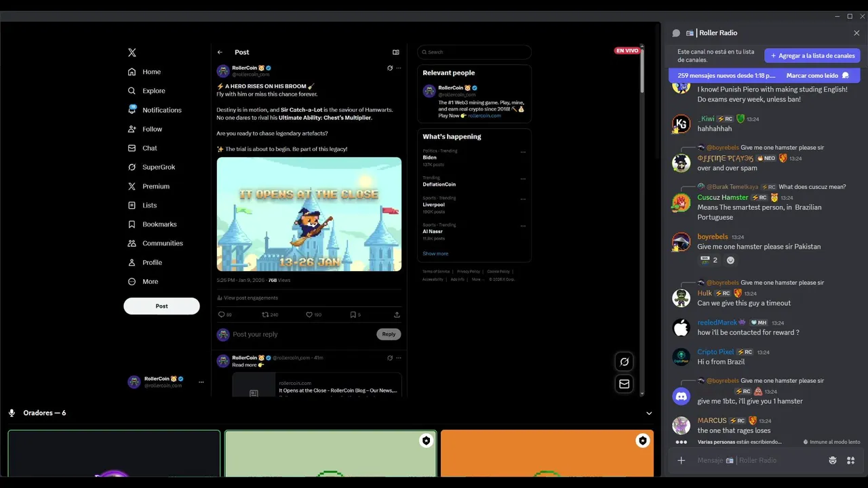The width and height of the screenshot is (868, 488).
Task: Open _Kiwi's avatar in chat
Action: point(681,124)
